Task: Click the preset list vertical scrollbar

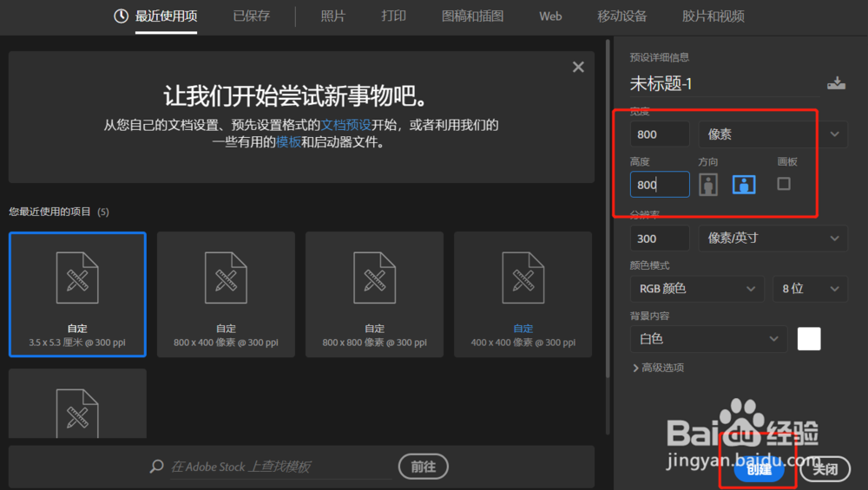Action: (x=608, y=209)
